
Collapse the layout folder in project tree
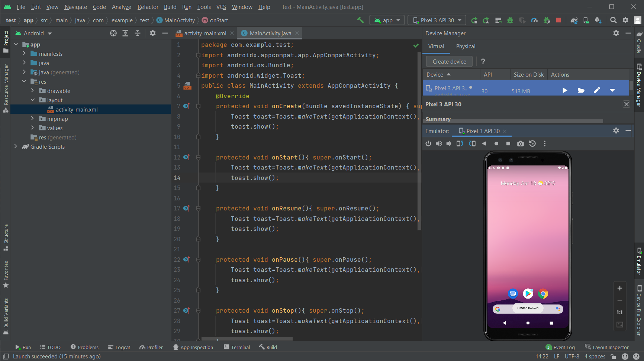(33, 100)
